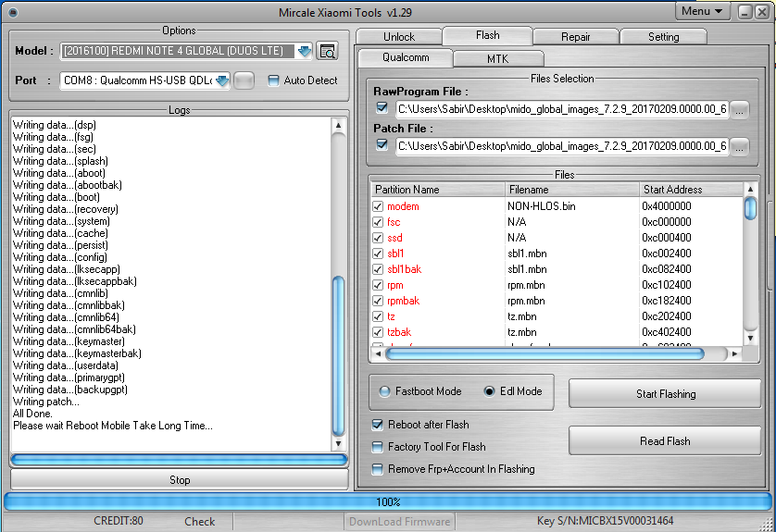Click the app icon in title bar
The height and width of the screenshot is (532, 776).
(13, 12)
